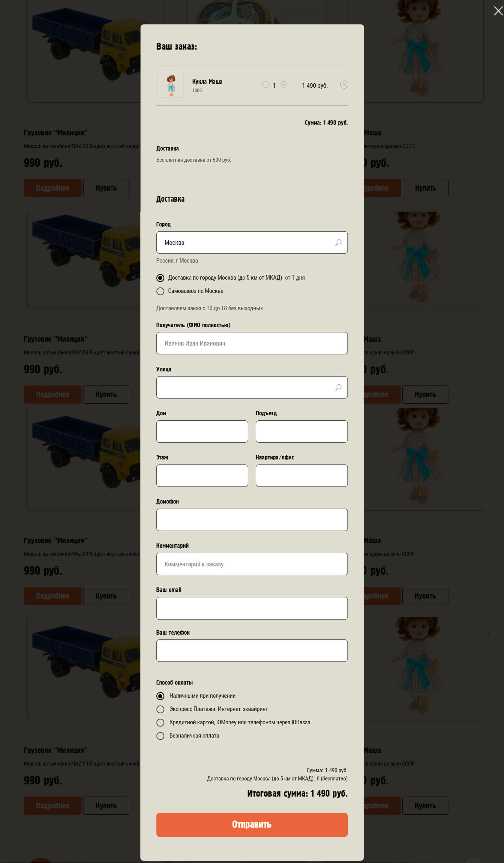Viewport: 504px width, 863px height.
Task: Select Доставка по городу Москва option
Action: pos(160,278)
